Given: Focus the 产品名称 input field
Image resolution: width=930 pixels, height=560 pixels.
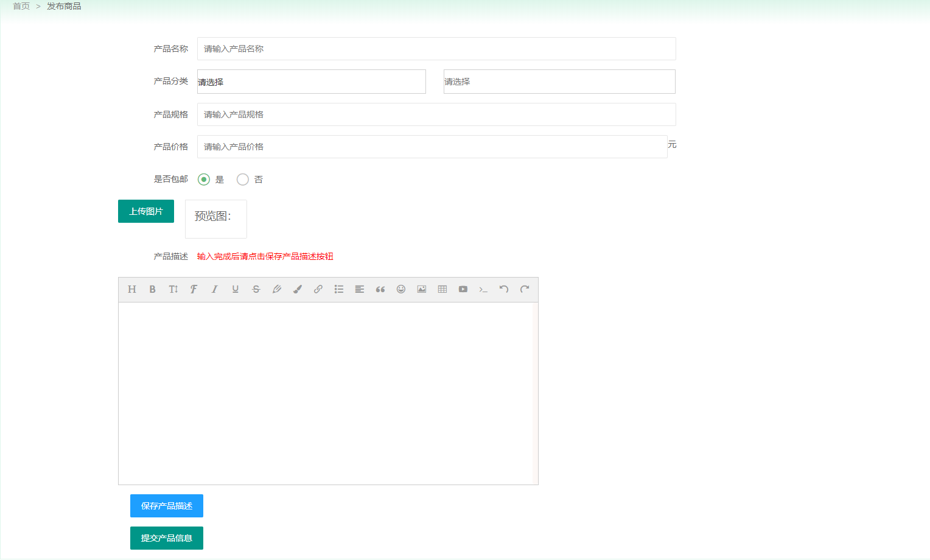Looking at the screenshot, I should coord(436,49).
